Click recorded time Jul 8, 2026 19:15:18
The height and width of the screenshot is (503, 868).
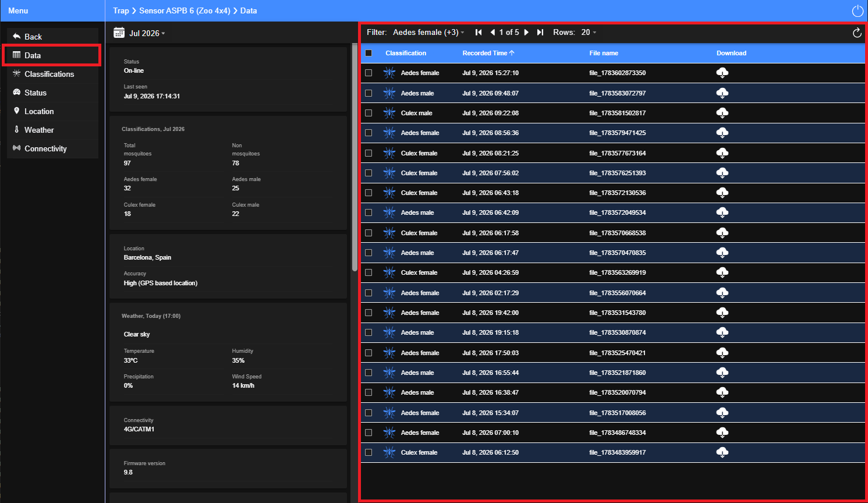pyautogui.click(x=490, y=332)
